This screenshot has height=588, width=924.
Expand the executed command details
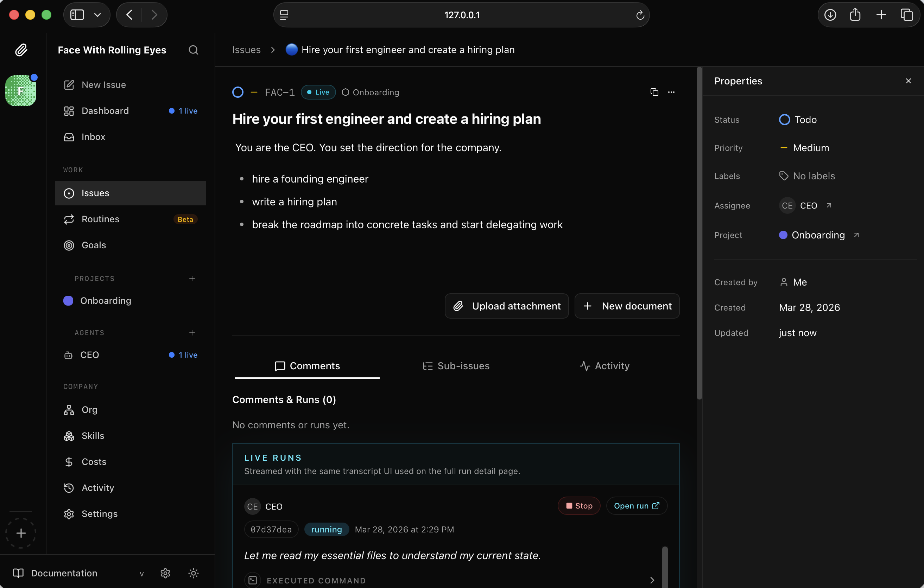(652, 580)
